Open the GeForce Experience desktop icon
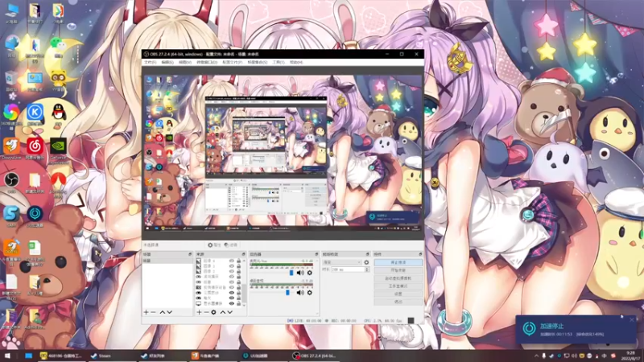The width and height of the screenshot is (644, 362). click(58, 150)
